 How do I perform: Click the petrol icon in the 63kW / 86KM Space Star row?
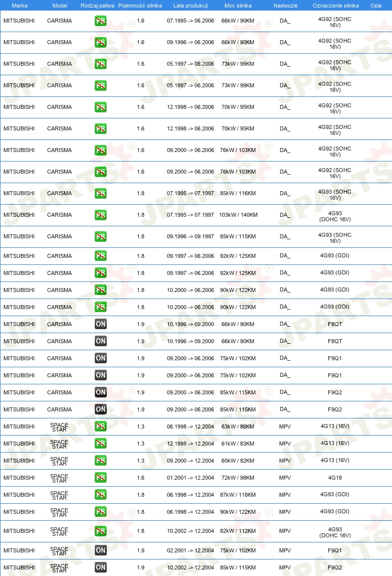[x=101, y=426]
